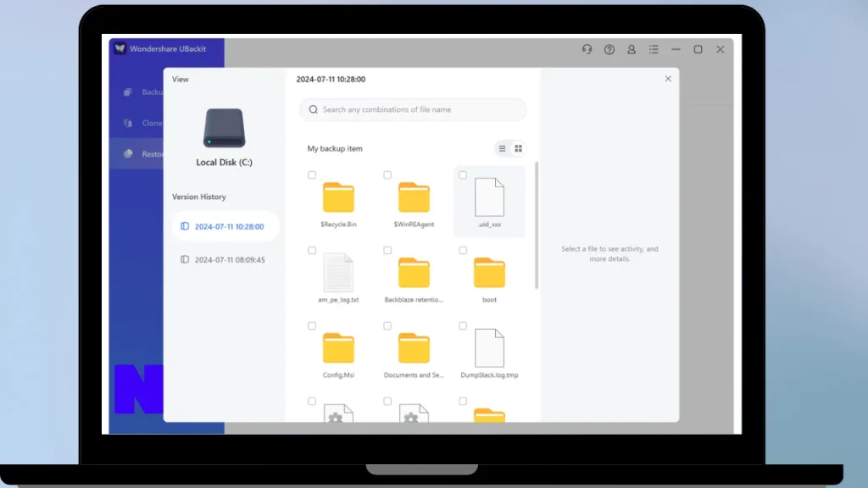Close the View dialog

pyautogui.click(x=668, y=79)
